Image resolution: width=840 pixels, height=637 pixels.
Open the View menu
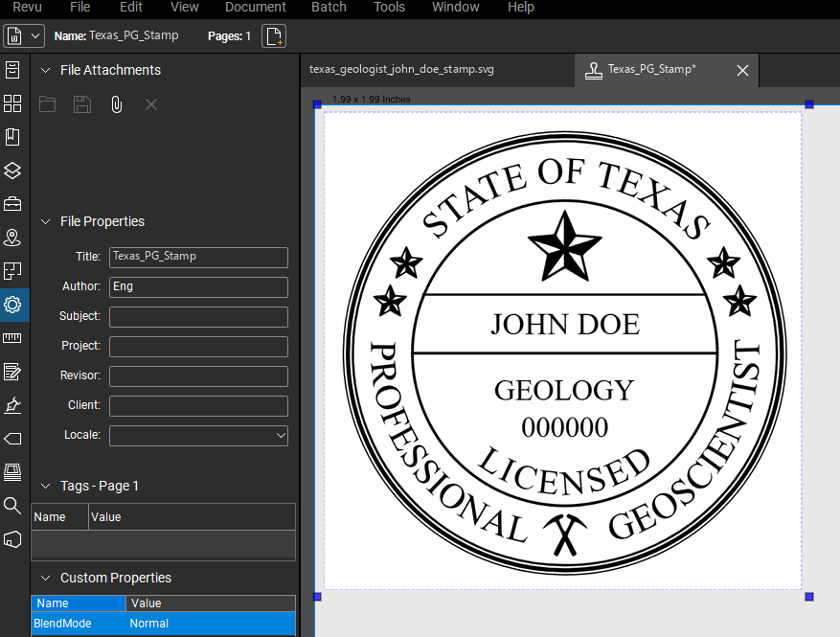click(x=184, y=7)
